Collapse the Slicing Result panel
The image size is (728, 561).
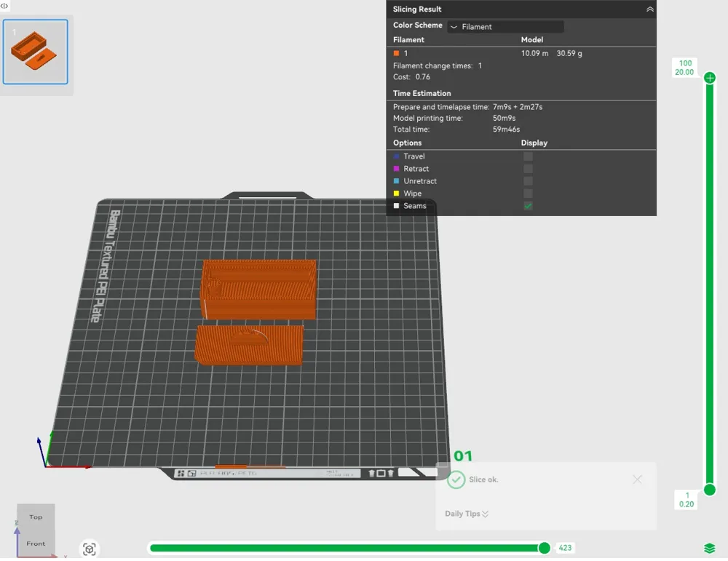[x=650, y=9]
